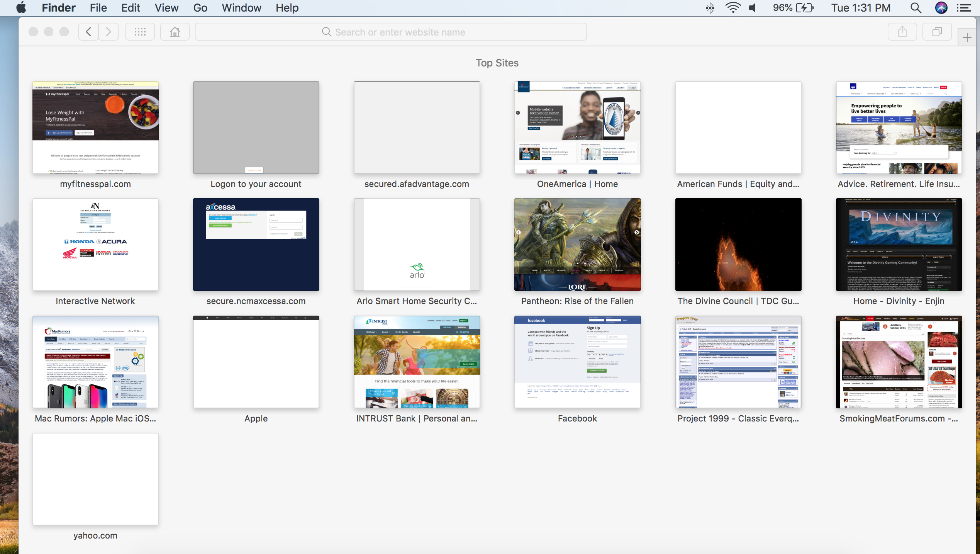Open the Home - Divinity - Enjin thumbnail

(899, 245)
